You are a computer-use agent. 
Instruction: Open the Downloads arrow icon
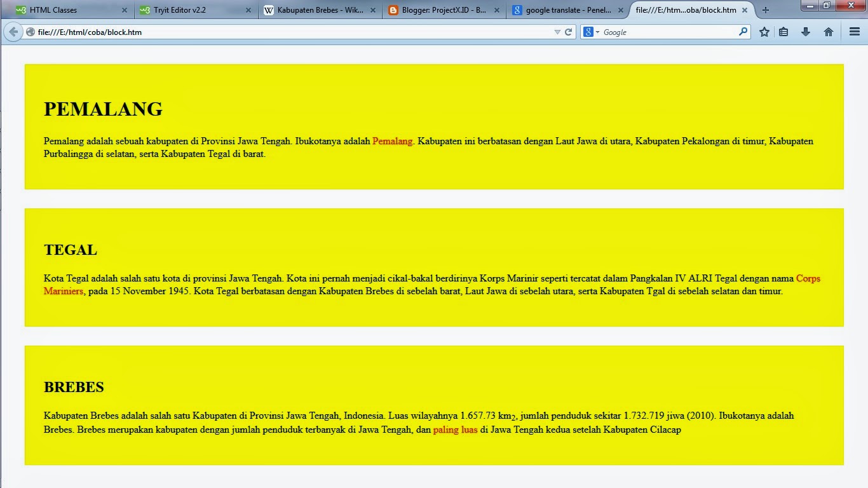click(x=806, y=32)
